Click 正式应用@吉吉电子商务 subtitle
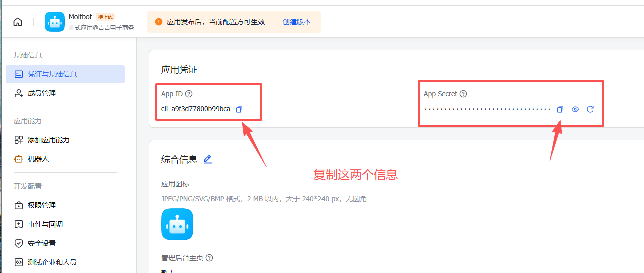644x273 pixels. 101,28
